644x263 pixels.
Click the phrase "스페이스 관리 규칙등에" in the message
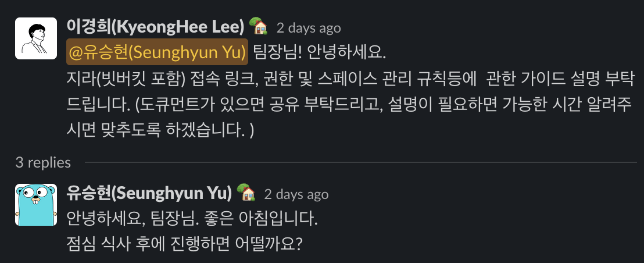(410, 79)
